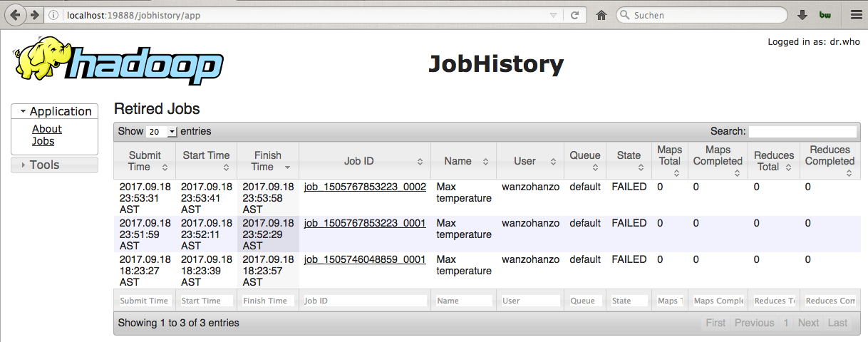This screenshot has width=868, height=342.
Task: Focus the Maps Total filter field
Action: (670, 301)
